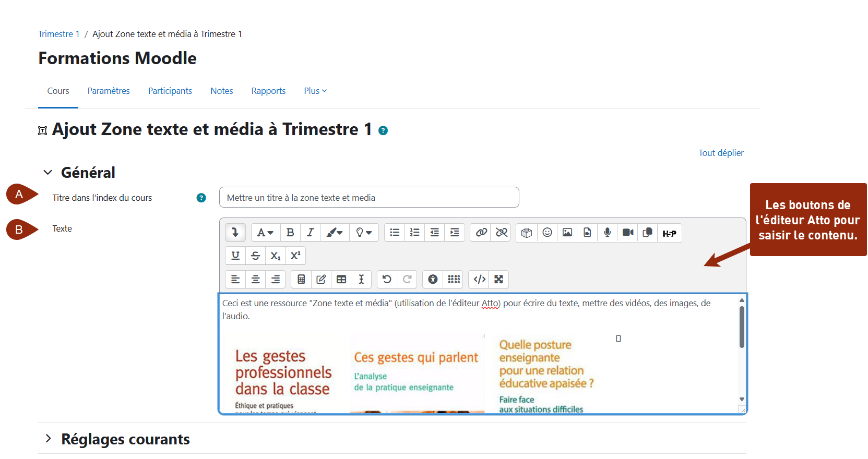Click the editor resize handle corner
The width and height of the screenshot is (868, 459).
click(x=742, y=410)
